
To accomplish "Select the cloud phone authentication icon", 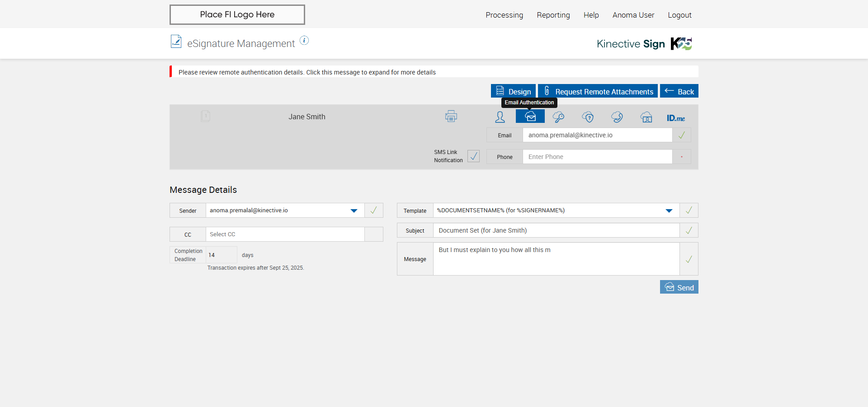I will click(617, 117).
